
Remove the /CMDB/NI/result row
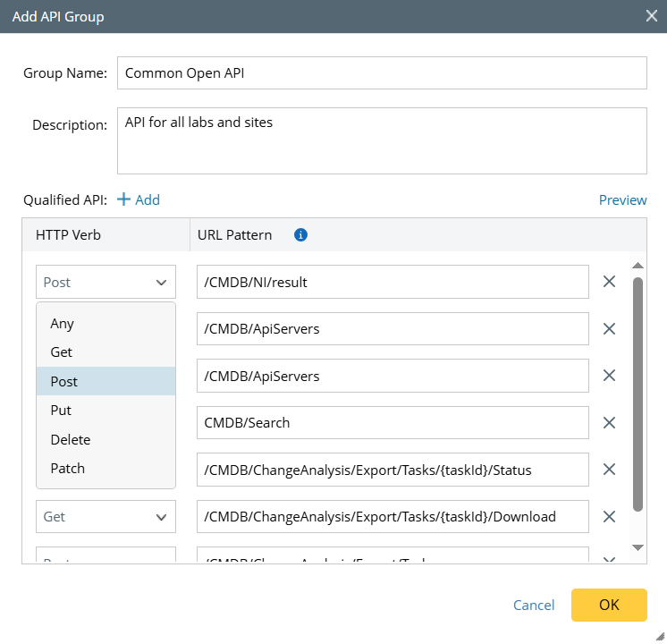tap(609, 282)
